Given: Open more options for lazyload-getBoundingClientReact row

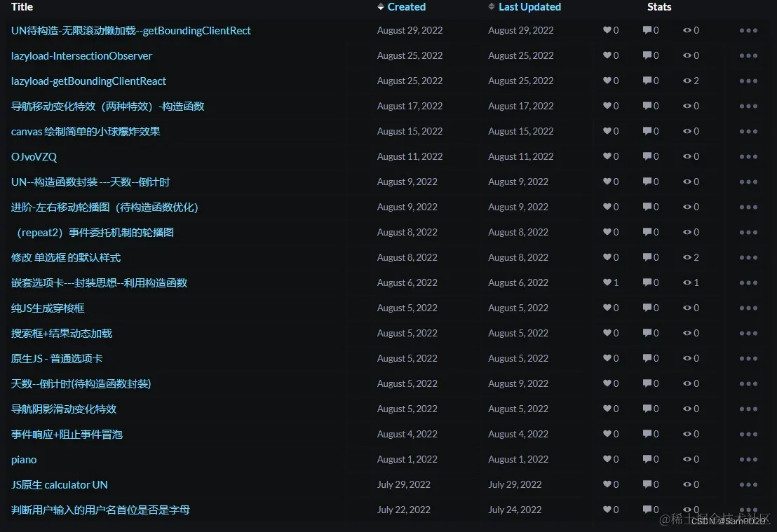Looking at the screenshot, I should (748, 81).
